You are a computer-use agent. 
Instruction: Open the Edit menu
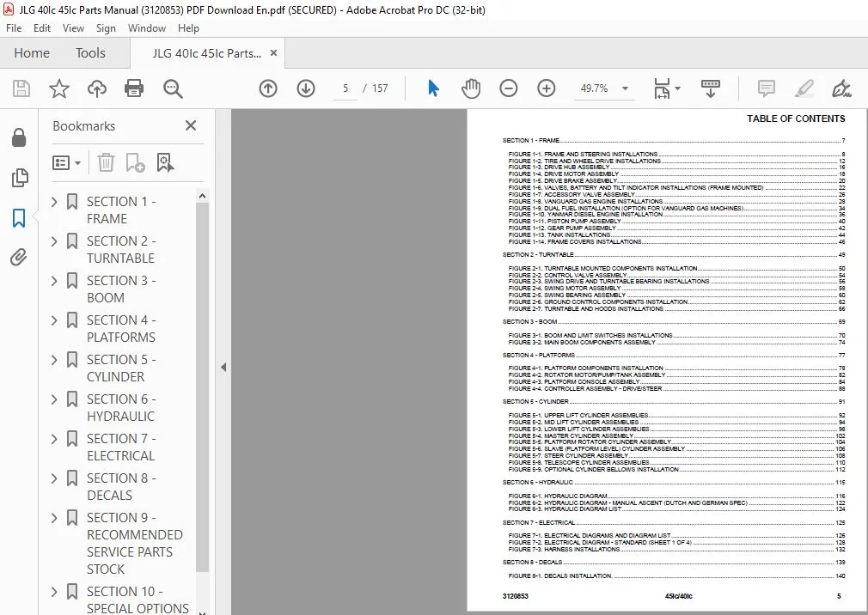point(42,28)
